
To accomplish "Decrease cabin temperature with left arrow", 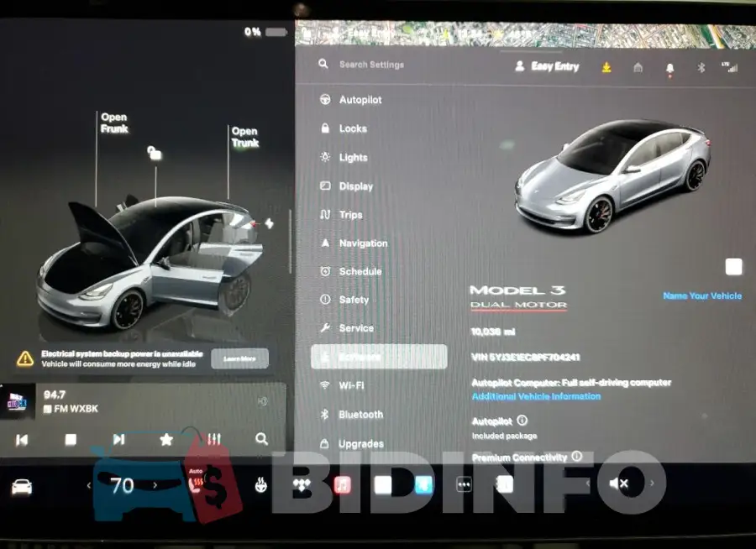I will 89,485.
